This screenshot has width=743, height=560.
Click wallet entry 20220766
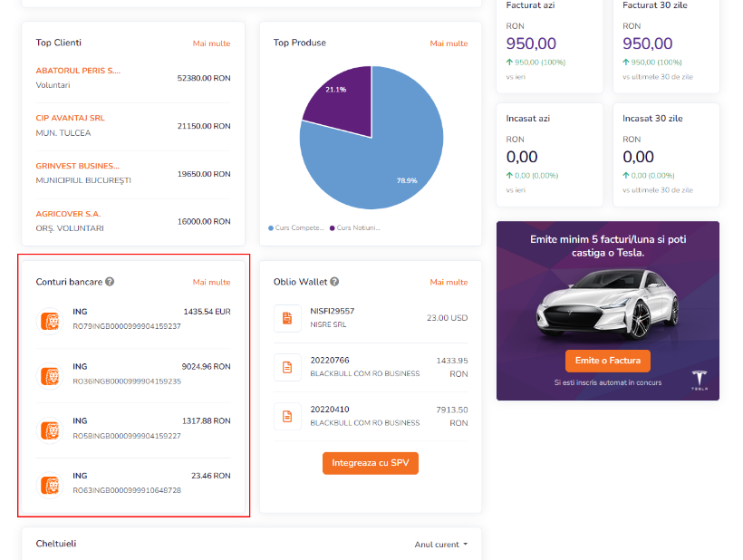pos(329,360)
